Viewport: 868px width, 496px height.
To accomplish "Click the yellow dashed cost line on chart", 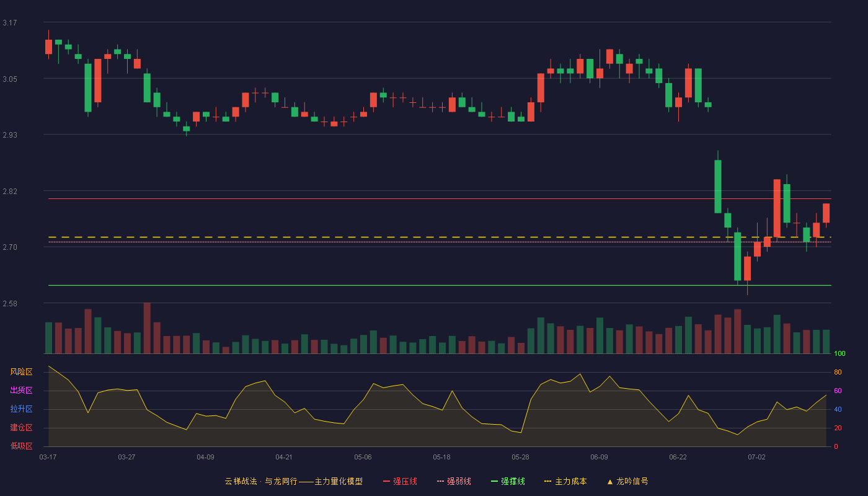I will click(440, 237).
